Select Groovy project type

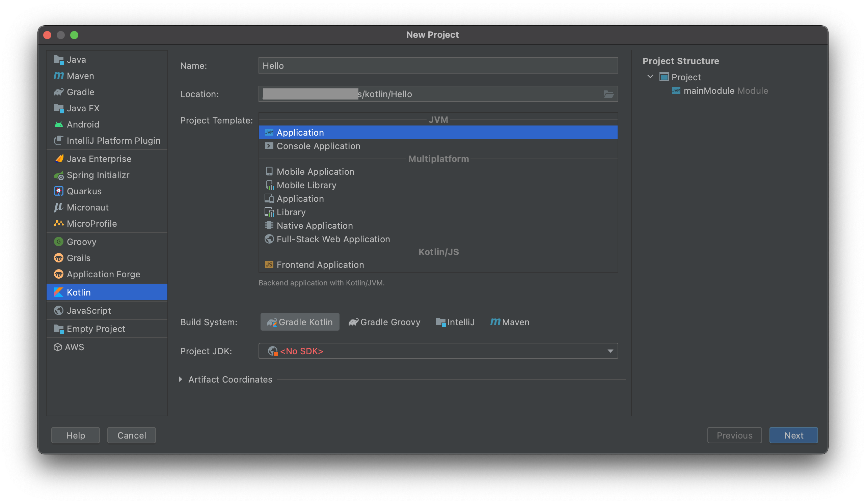coord(107,242)
